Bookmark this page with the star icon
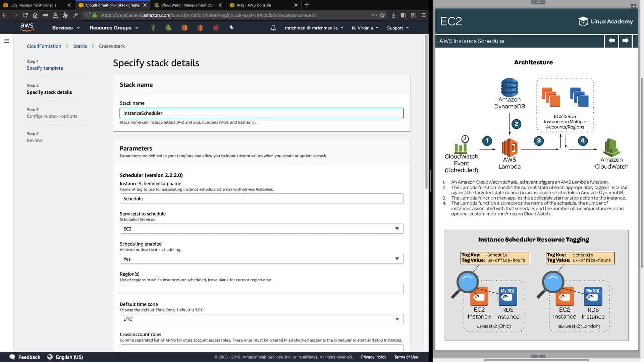This screenshot has height=362, width=644. pyautogui.click(x=382, y=15)
